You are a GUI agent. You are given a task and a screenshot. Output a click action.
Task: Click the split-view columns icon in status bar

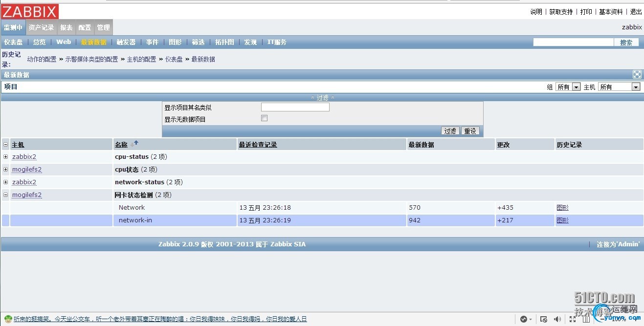(x=586, y=319)
